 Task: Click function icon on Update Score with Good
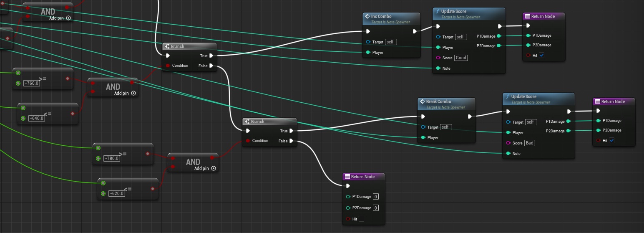(438, 12)
